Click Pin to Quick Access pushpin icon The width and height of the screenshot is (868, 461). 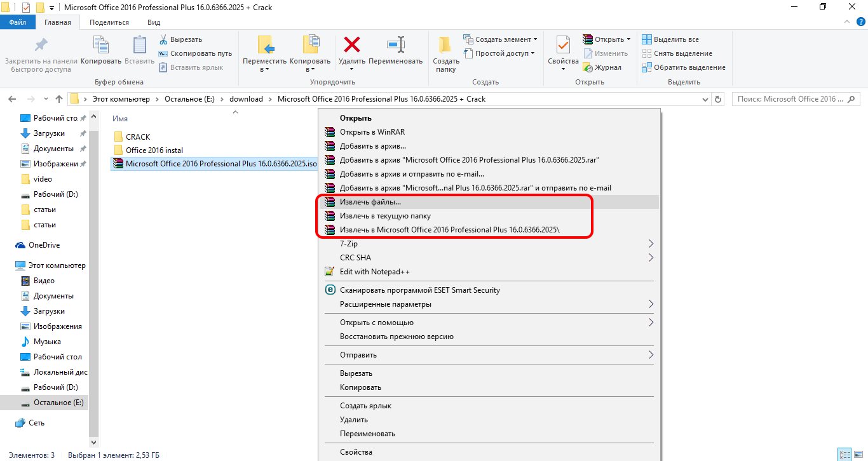[41, 46]
